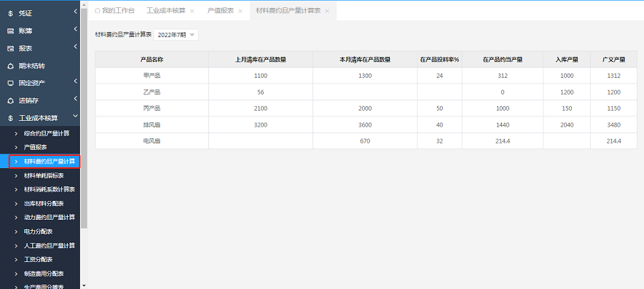Collapse the 工业成本核算 menu chevron
The width and height of the screenshot is (644, 289).
coord(75,116)
